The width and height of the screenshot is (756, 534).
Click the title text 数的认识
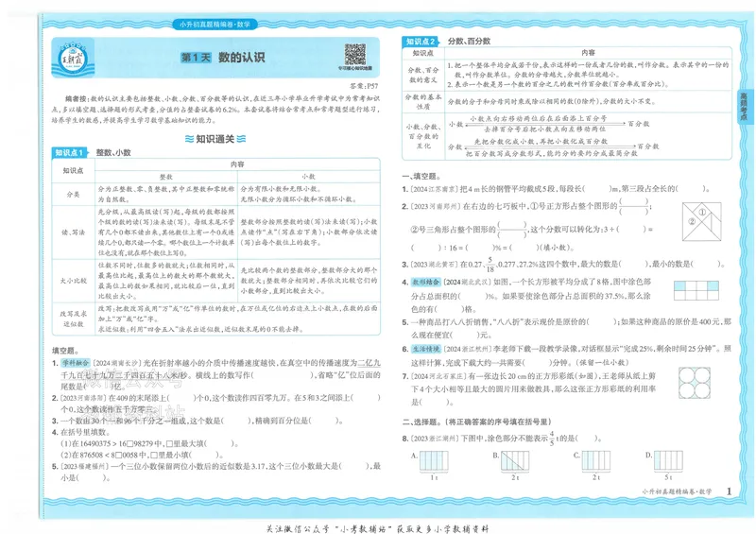[242, 58]
